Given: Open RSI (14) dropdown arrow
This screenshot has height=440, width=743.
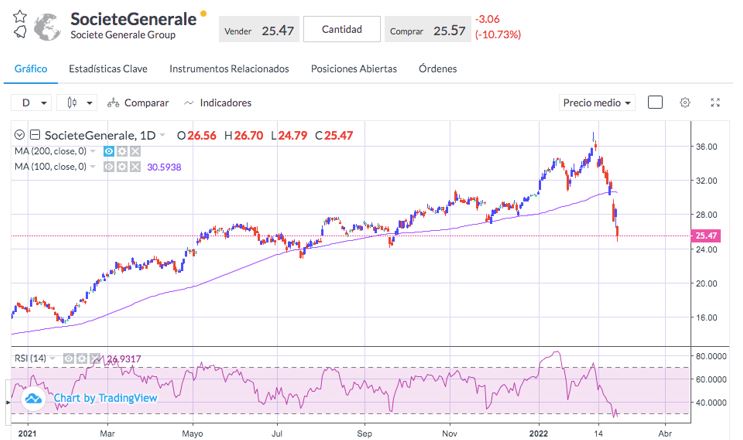Looking at the screenshot, I should pyautogui.click(x=53, y=359).
